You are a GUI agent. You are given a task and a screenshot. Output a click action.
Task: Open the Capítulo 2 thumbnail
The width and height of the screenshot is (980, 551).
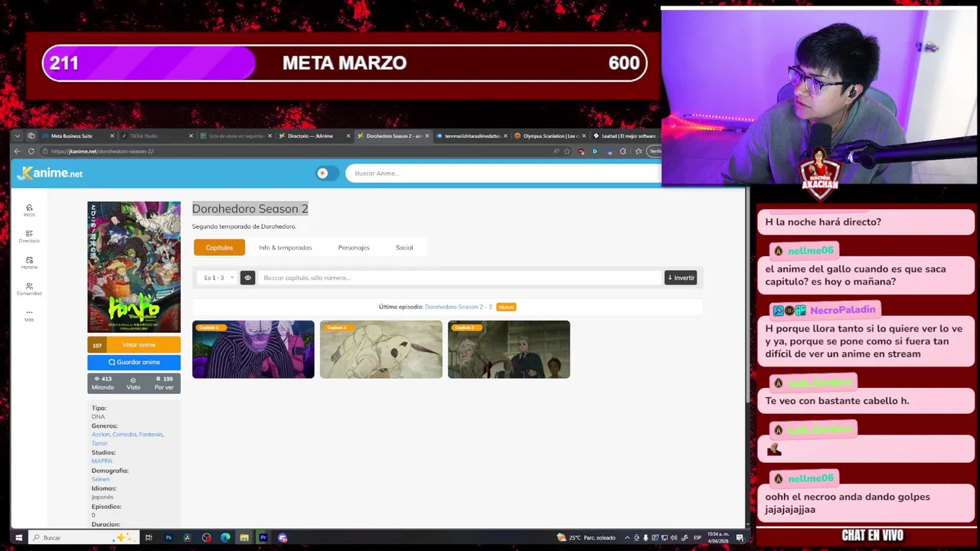pos(381,349)
